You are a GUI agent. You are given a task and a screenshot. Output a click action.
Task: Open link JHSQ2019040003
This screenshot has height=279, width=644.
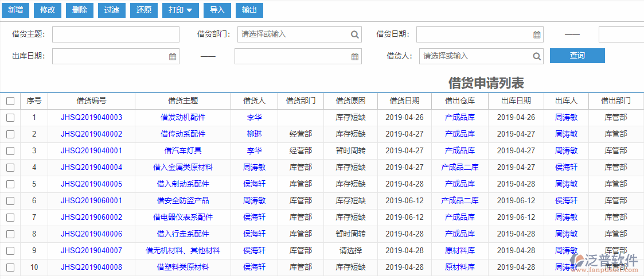point(92,118)
